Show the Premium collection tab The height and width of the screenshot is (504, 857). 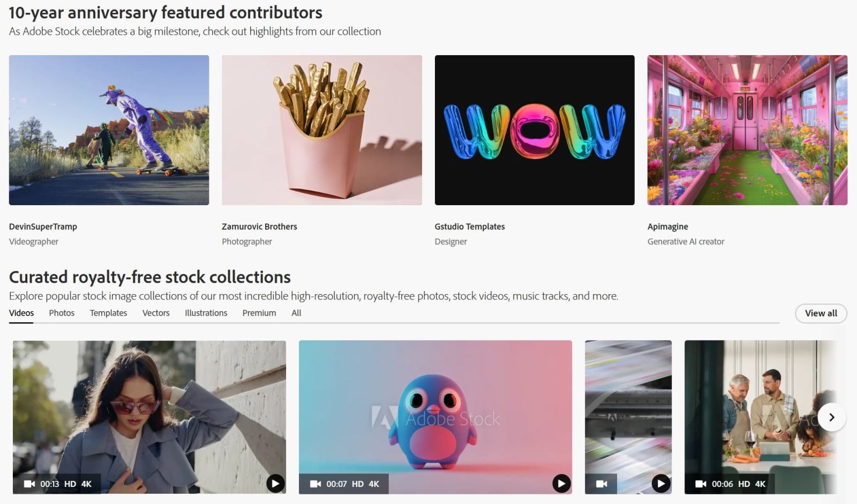[x=259, y=313]
